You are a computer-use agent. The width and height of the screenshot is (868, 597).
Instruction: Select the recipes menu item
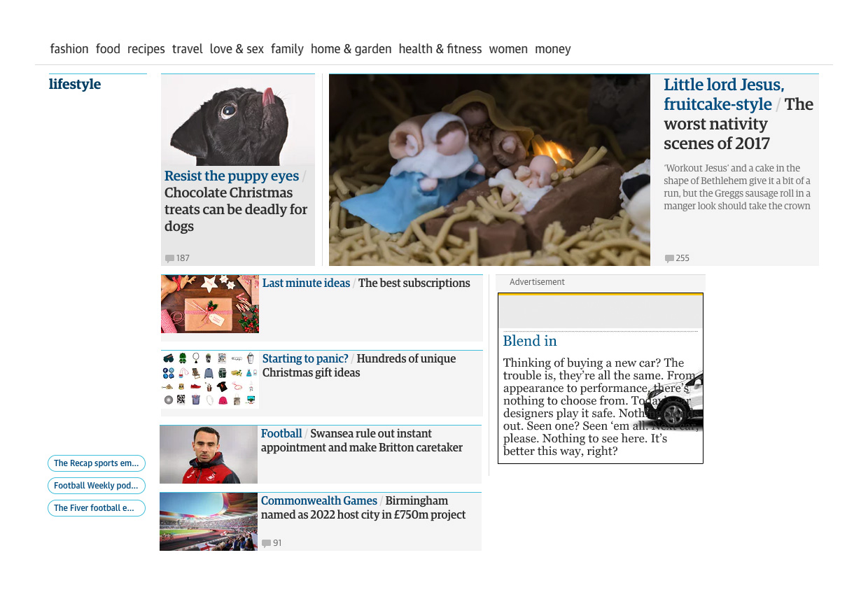[x=146, y=49]
